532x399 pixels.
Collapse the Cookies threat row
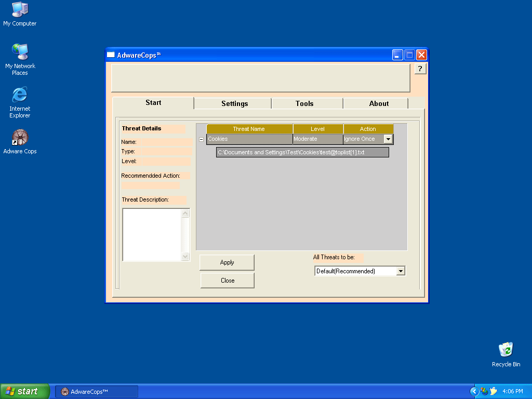coord(202,139)
